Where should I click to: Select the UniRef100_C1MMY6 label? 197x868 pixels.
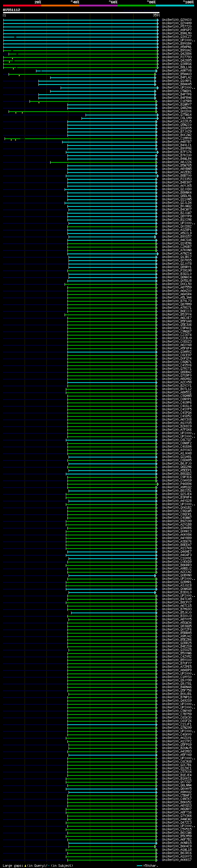tap(177, 139)
